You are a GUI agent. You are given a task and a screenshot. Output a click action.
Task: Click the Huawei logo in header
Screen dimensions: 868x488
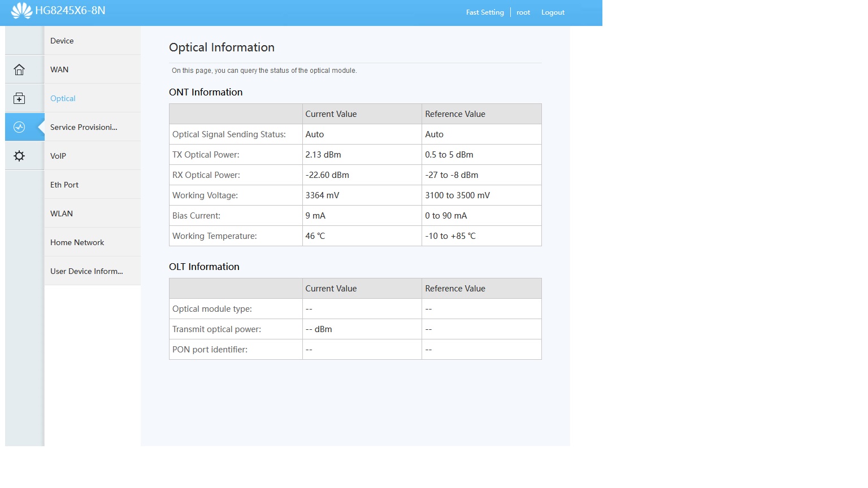[x=21, y=10]
